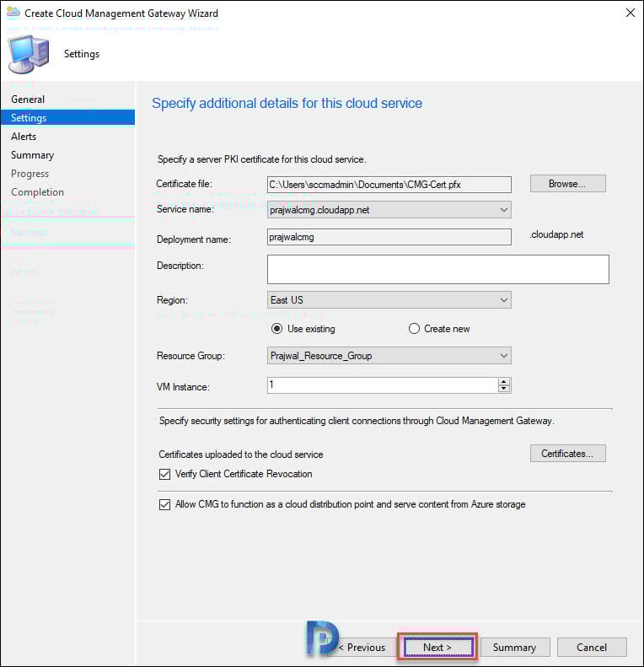Click the wizard cloud icon in title bar
The height and width of the screenshot is (667, 644).
pyautogui.click(x=13, y=13)
